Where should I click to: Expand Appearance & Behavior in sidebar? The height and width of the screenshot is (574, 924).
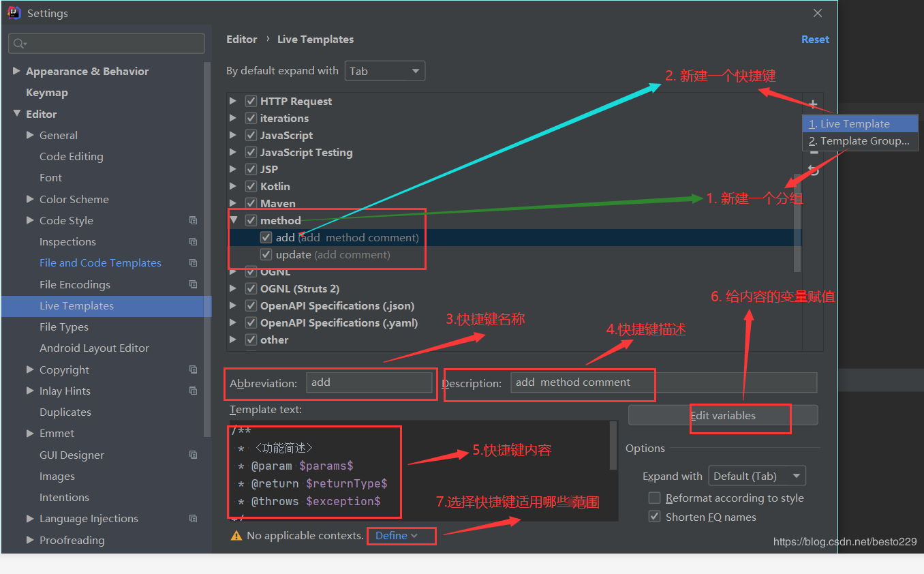coord(17,71)
